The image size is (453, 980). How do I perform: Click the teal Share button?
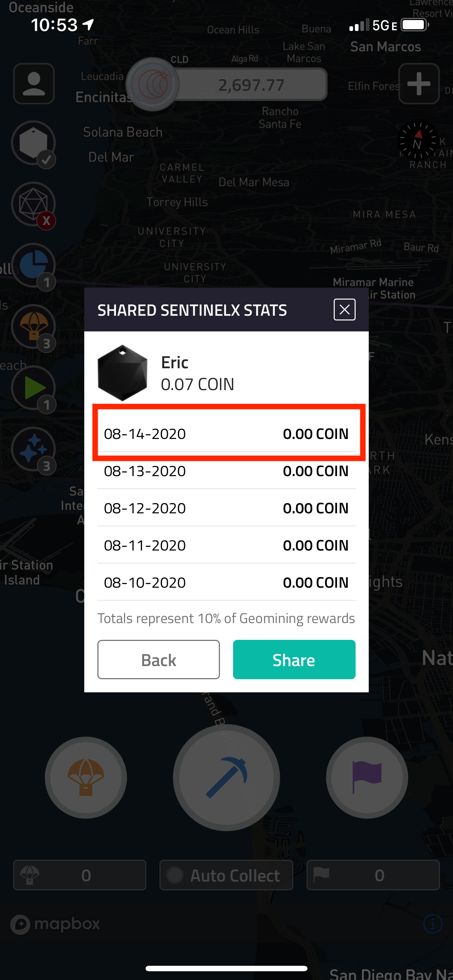[294, 659]
